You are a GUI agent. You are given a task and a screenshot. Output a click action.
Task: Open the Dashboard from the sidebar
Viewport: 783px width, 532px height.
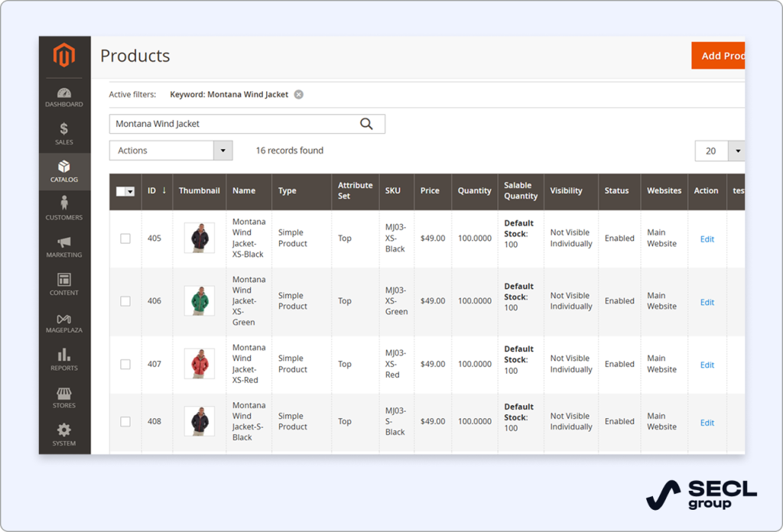(x=64, y=95)
